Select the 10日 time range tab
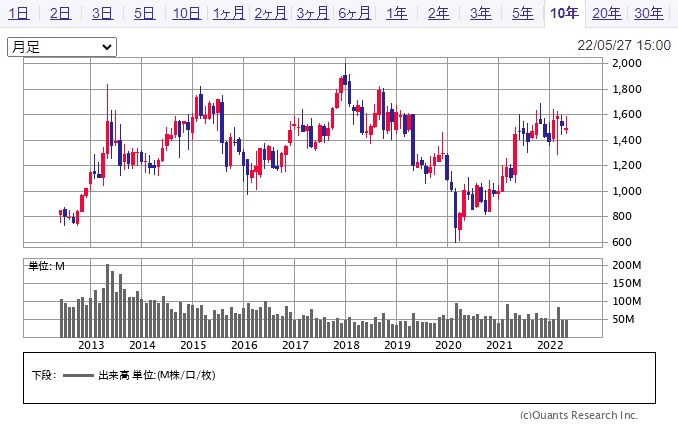The width and height of the screenshot is (678, 428). tap(186, 14)
